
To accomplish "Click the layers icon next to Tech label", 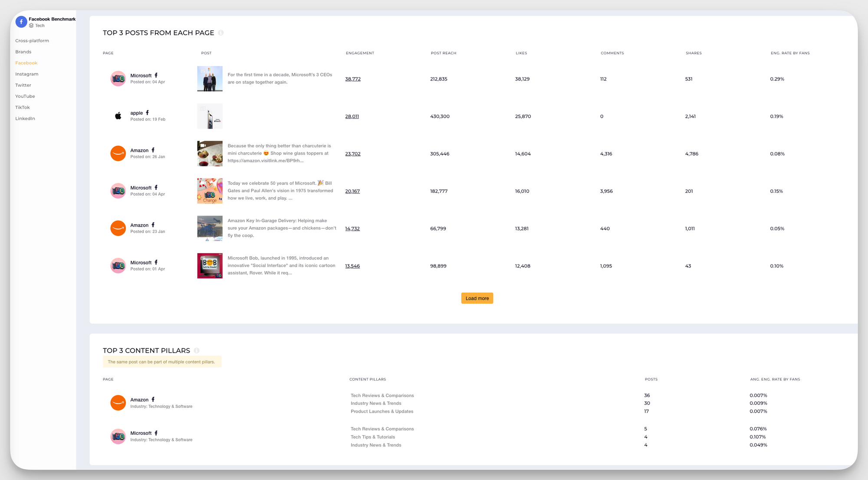I will 31,26.
